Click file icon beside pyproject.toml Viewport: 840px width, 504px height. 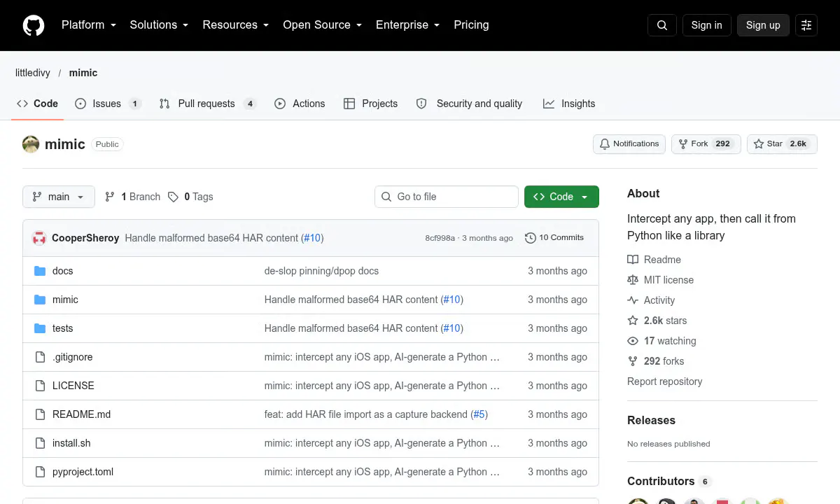[40, 472]
